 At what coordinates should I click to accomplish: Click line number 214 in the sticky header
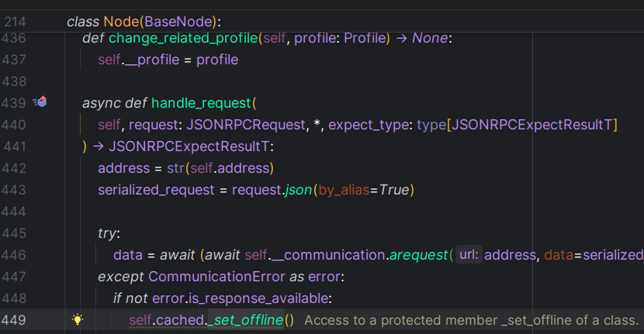(x=15, y=22)
